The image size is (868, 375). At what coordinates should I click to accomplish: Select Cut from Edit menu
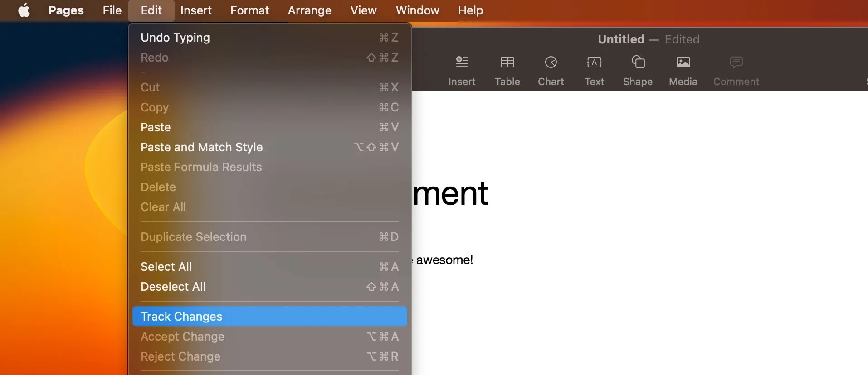pos(270,87)
